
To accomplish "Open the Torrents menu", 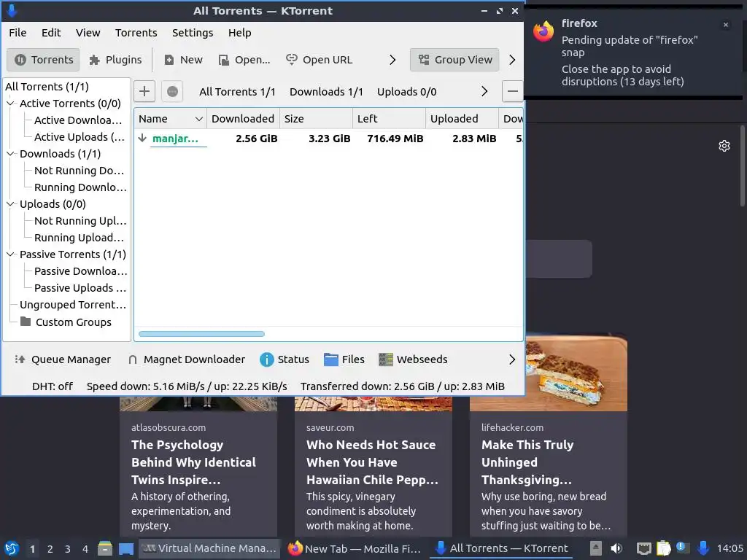I will point(136,33).
